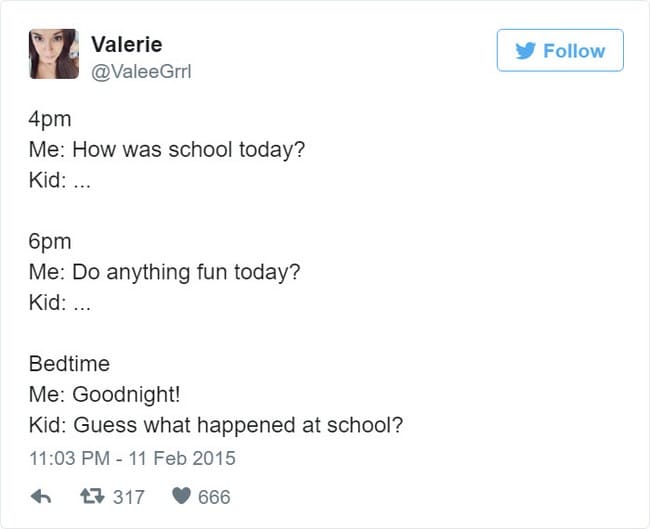Image resolution: width=650 pixels, height=529 pixels.
Task: Click the "Me: Goodnight!" line
Action: point(104,394)
